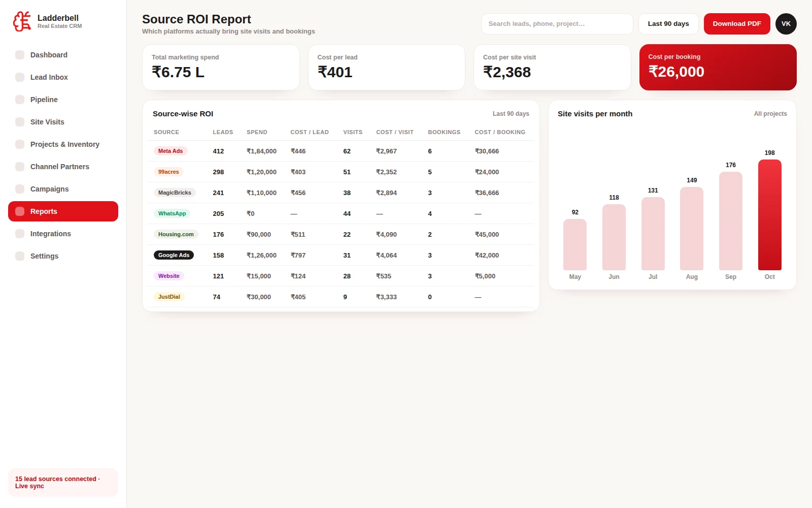
Task: Click the Settings sidebar icon
Action: pyautogui.click(x=20, y=256)
